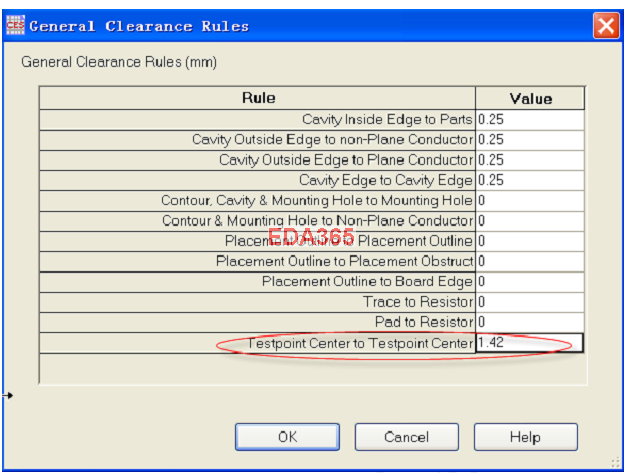The height and width of the screenshot is (473, 624).
Task: Select the 'Cavity Inside Edge to Parts' rule
Action: tap(257, 120)
